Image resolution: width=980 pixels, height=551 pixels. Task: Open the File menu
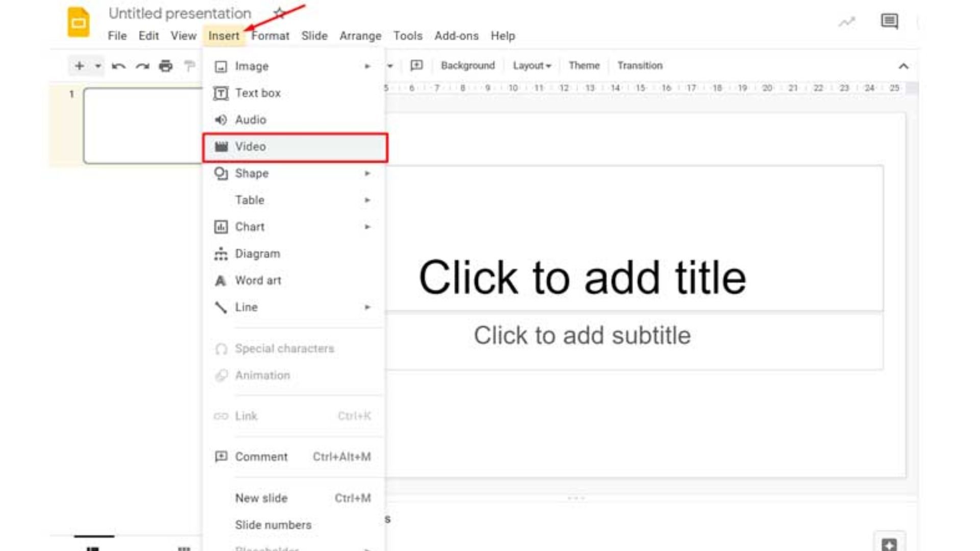click(117, 36)
